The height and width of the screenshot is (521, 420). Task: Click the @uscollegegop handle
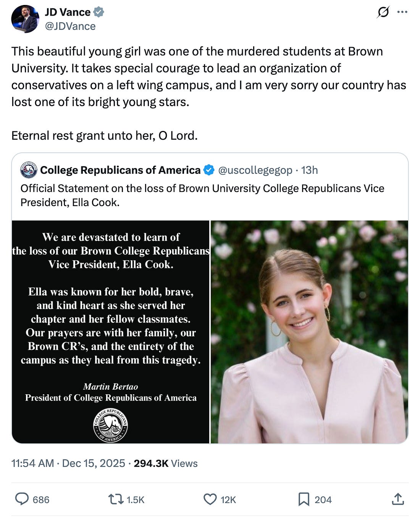point(255,170)
